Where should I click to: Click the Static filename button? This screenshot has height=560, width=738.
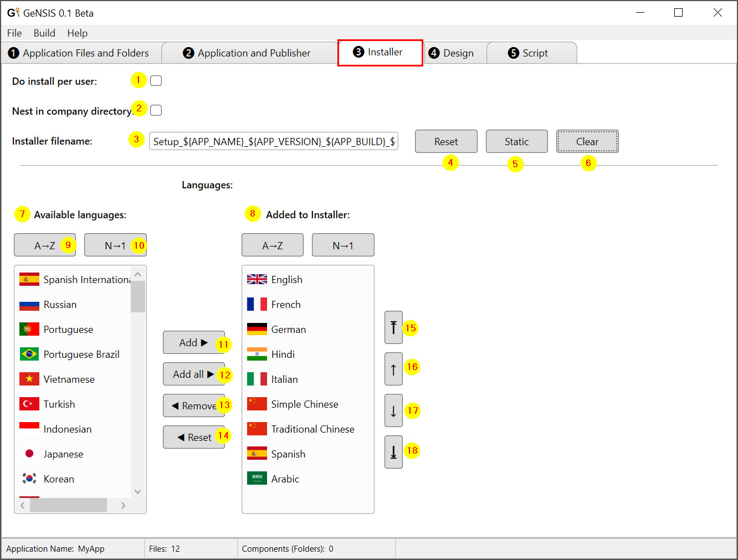pos(517,141)
